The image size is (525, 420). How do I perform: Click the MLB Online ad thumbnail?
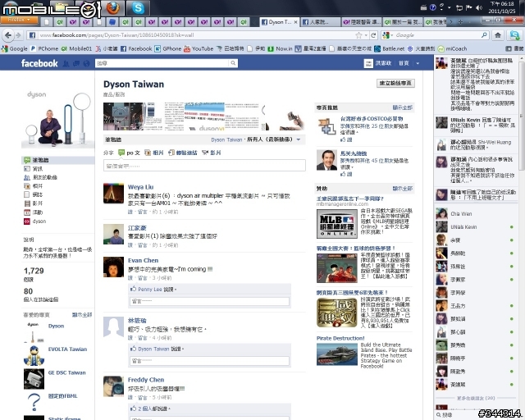coord(337,224)
